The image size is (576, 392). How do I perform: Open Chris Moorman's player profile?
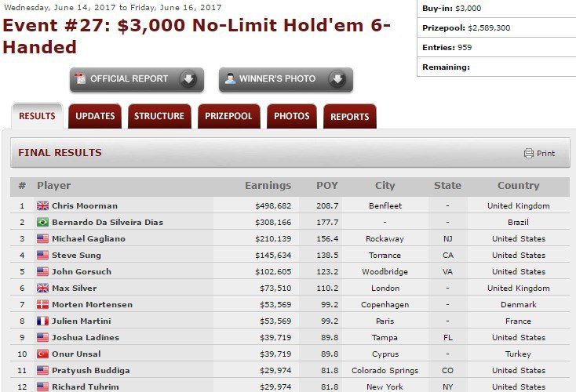[85, 206]
